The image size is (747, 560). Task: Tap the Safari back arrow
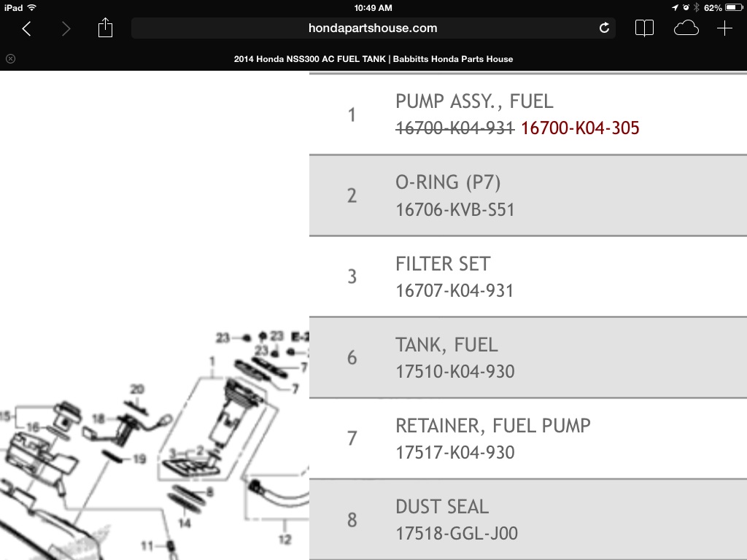click(x=27, y=28)
